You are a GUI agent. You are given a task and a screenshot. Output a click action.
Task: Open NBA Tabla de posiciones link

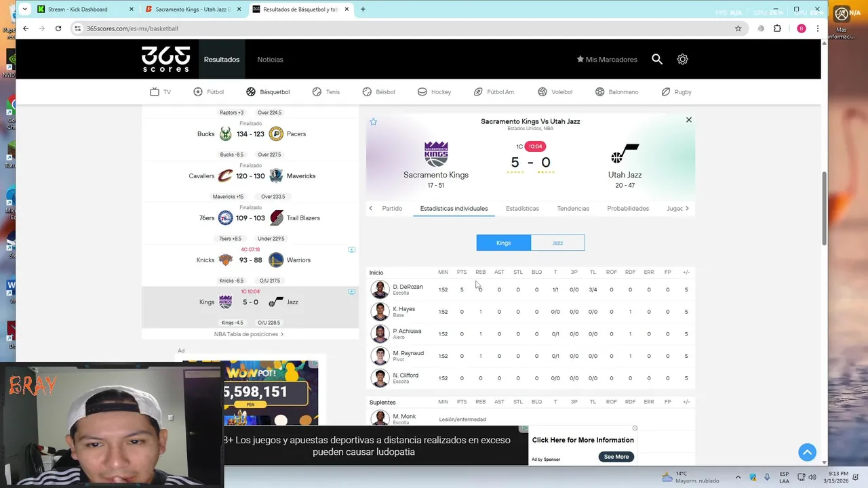coord(249,334)
